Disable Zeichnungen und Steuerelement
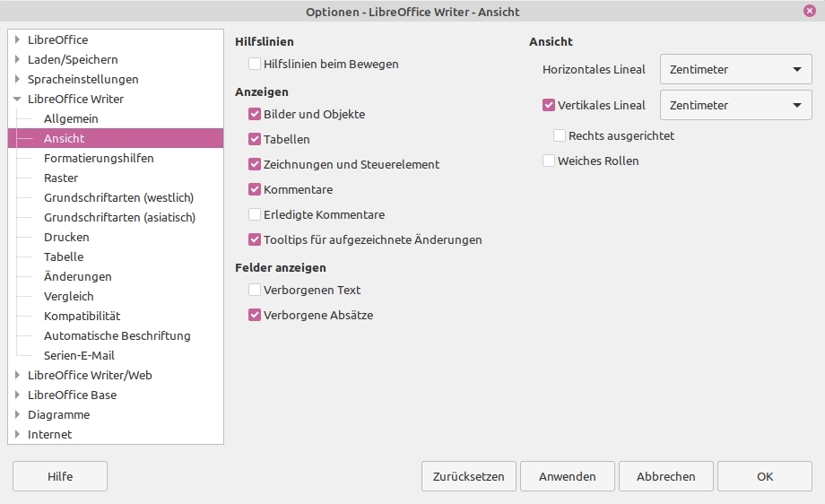This screenshot has width=825, height=504. point(255,164)
